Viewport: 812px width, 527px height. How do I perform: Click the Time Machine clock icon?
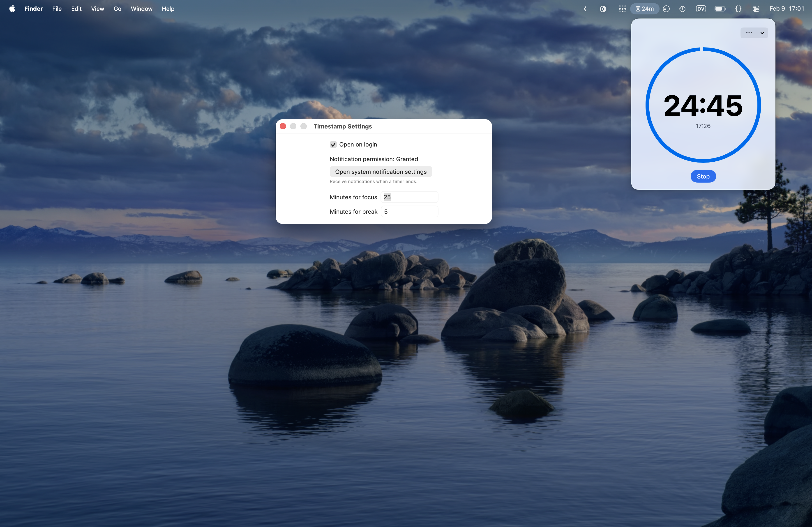[682, 9]
